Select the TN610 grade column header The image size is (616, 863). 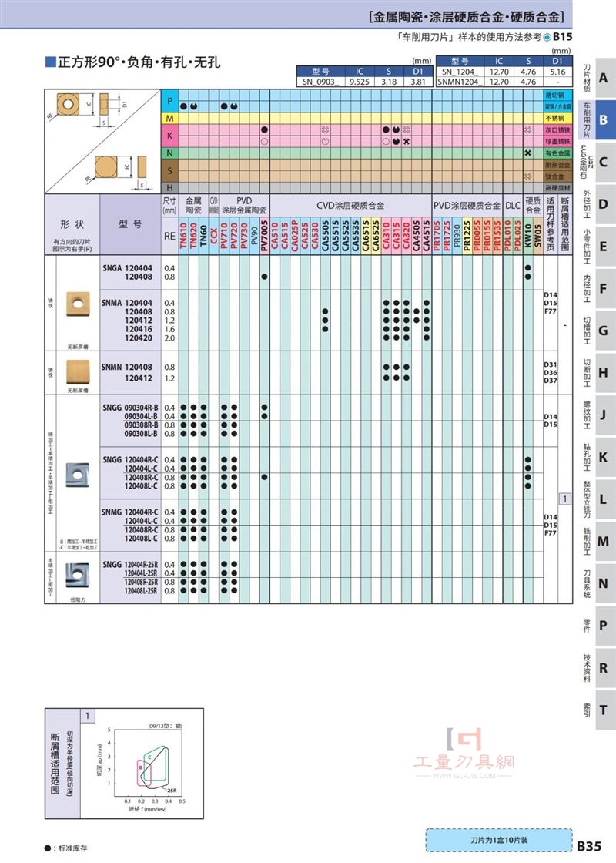[183, 236]
